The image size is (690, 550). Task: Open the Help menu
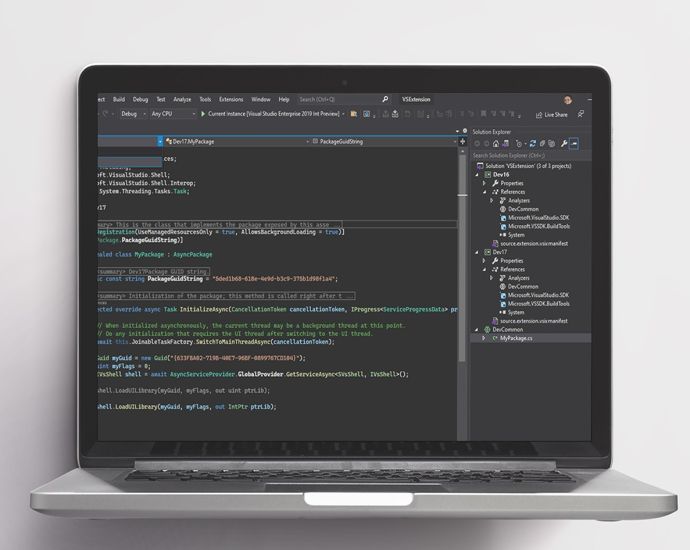[284, 99]
